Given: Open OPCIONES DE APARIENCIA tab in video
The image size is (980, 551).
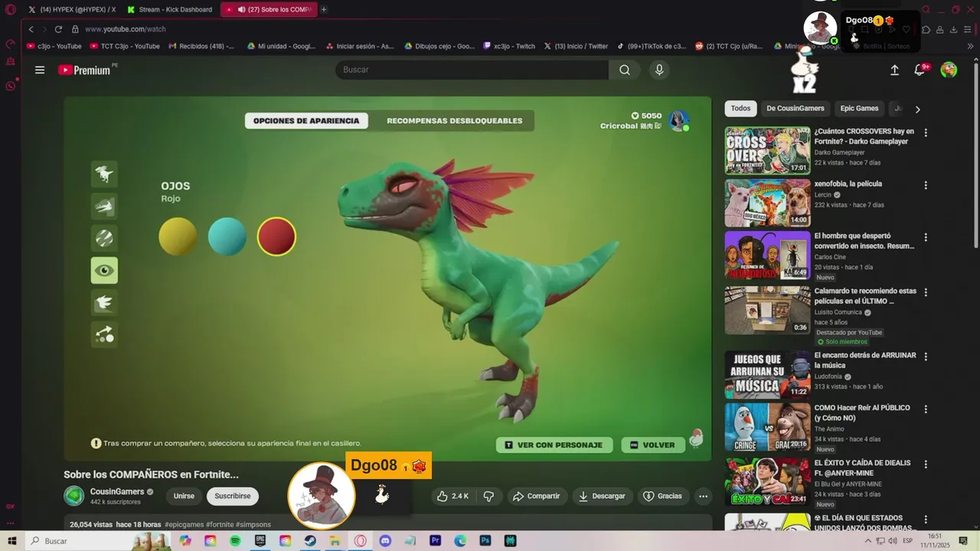Looking at the screenshot, I should click(306, 121).
